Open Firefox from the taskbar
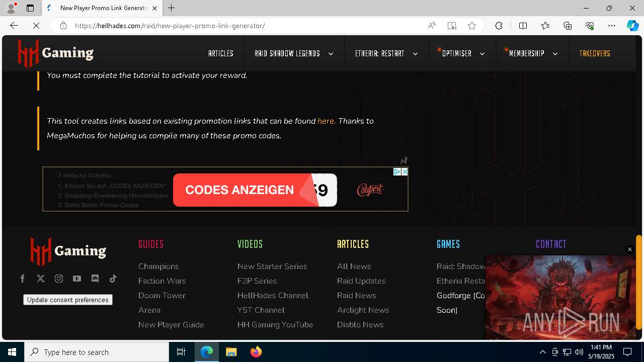The height and width of the screenshot is (362, 644). pyautogui.click(x=256, y=352)
